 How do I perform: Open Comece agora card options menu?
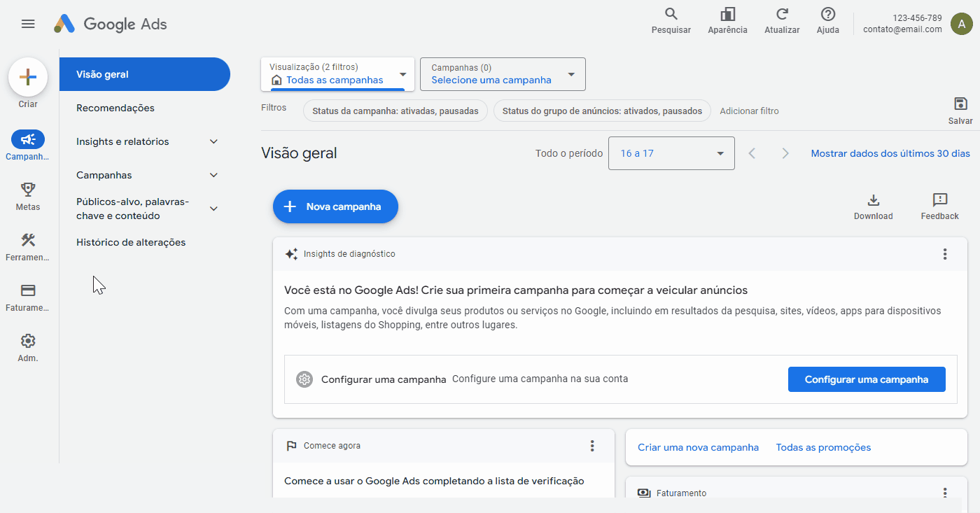pyautogui.click(x=592, y=446)
